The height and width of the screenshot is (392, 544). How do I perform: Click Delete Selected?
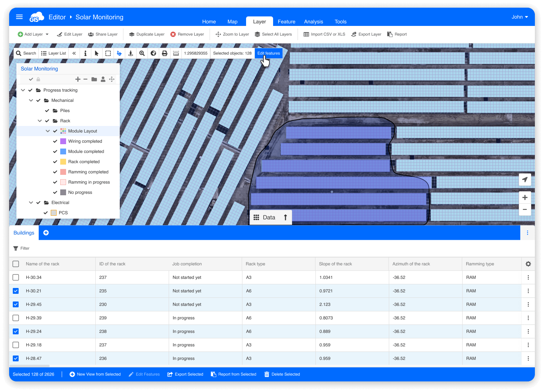(282, 374)
